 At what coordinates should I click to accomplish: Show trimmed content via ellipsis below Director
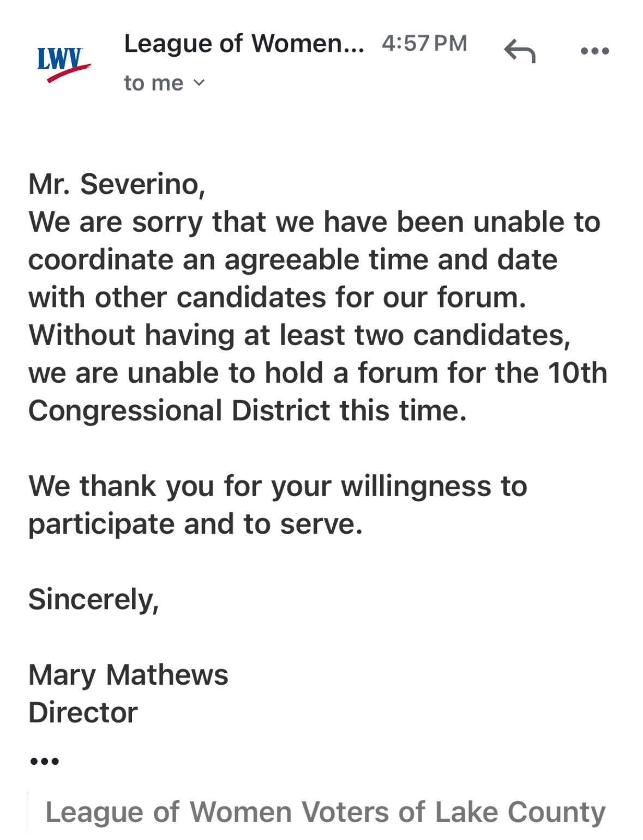point(44,761)
